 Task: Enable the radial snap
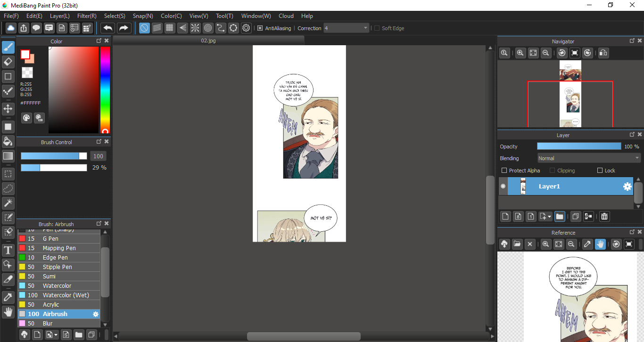click(x=195, y=28)
